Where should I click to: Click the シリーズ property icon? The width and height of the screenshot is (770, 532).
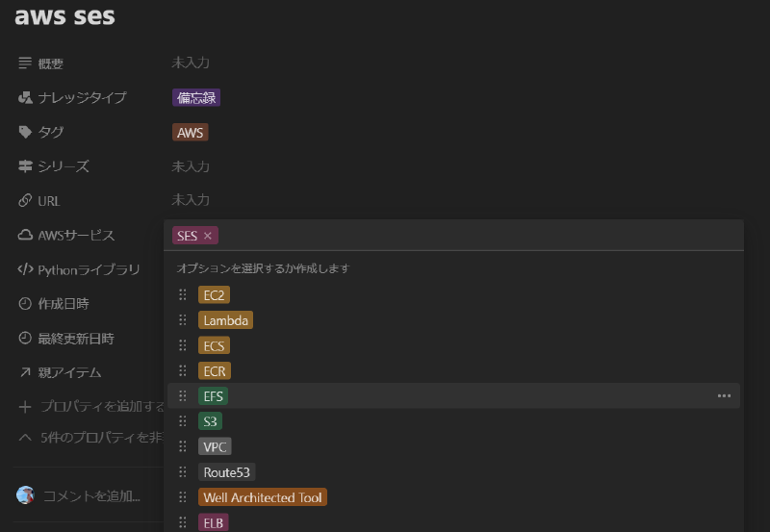coord(25,166)
